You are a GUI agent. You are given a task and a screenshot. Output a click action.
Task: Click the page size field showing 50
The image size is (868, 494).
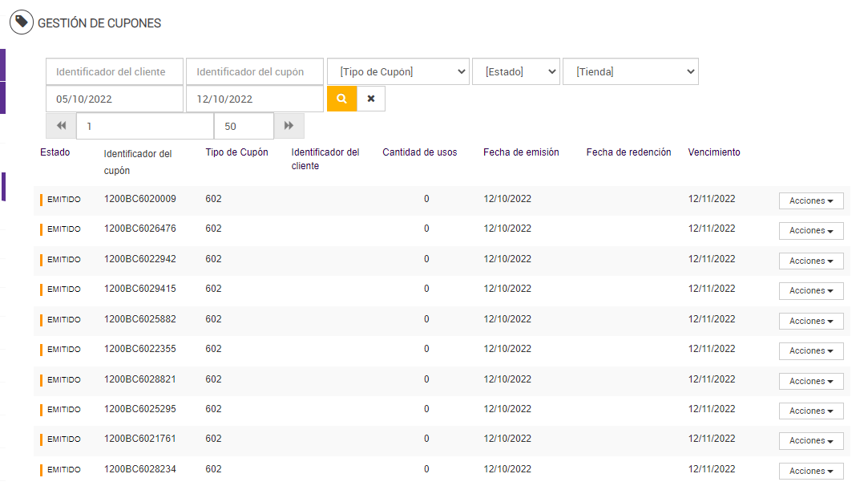(244, 126)
